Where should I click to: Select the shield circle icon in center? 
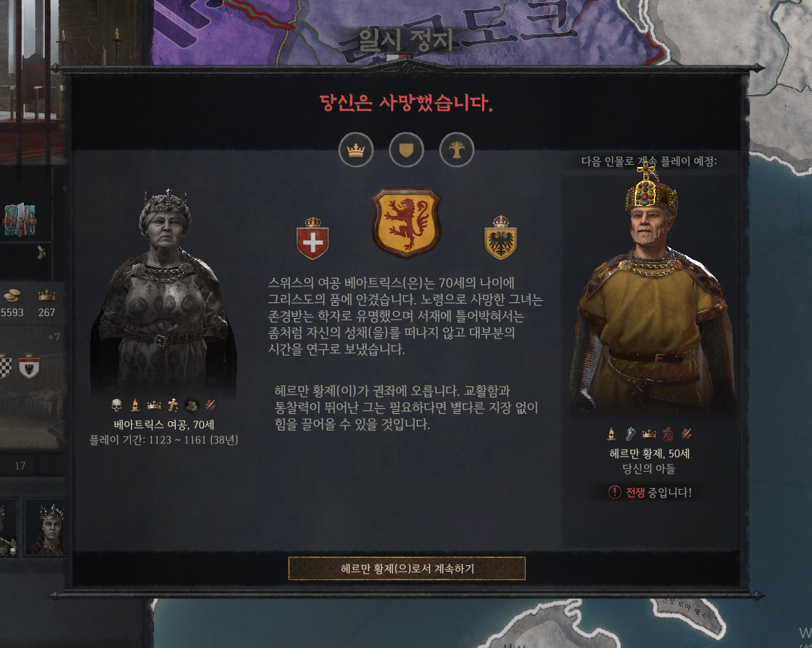click(x=406, y=150)
